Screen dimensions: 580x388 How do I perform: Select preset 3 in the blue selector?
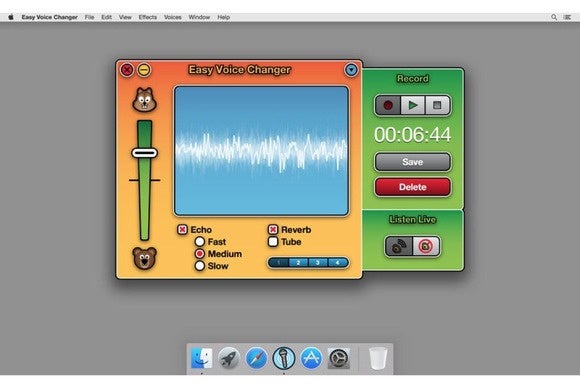pyautogui.click(x=317, y=263)
